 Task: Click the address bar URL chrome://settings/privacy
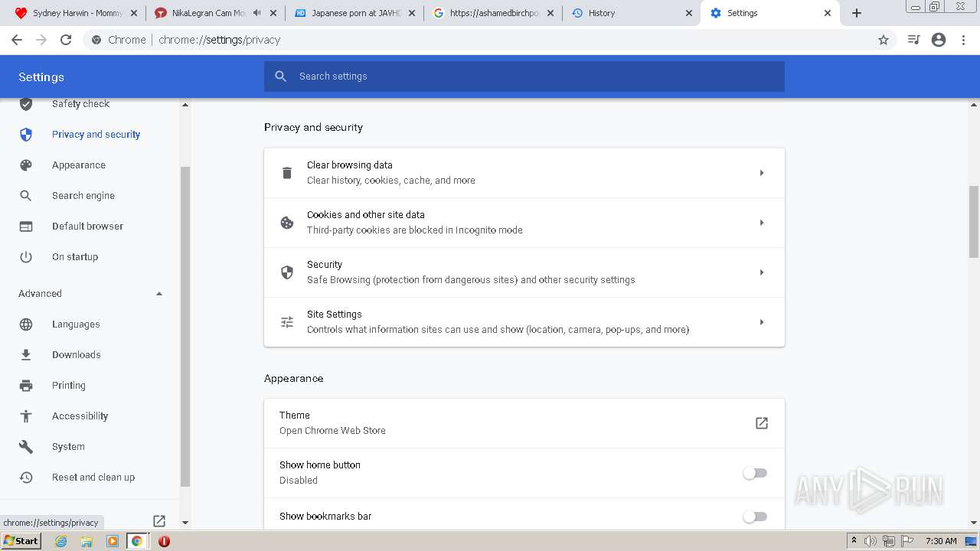(x=220, y=40)
